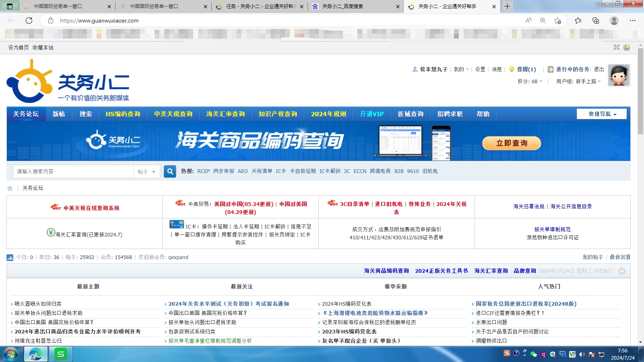Open 国家税务总局更新出口退税率(2024B版) post
This screenshot has width=644, height=362.
point(526,304)
